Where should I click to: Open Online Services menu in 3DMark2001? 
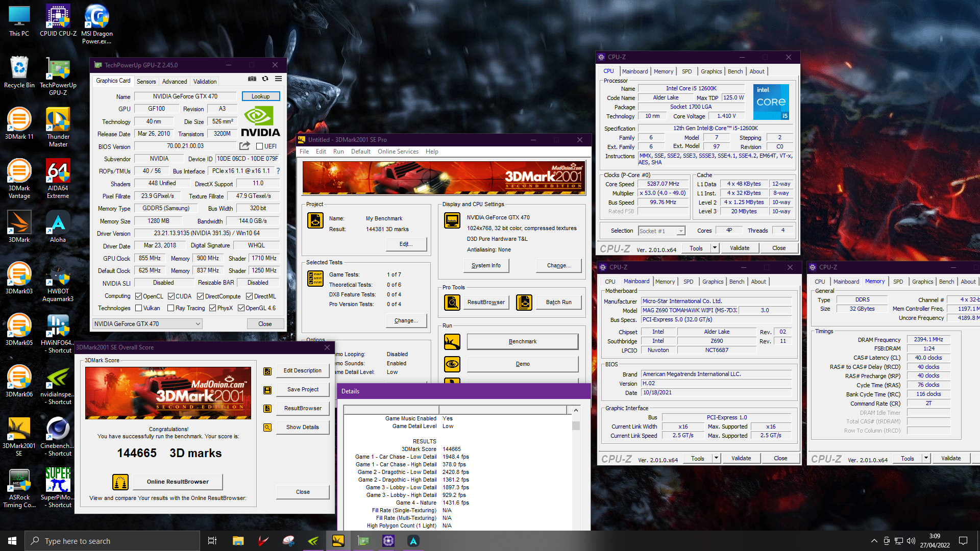tap(398, 152)
